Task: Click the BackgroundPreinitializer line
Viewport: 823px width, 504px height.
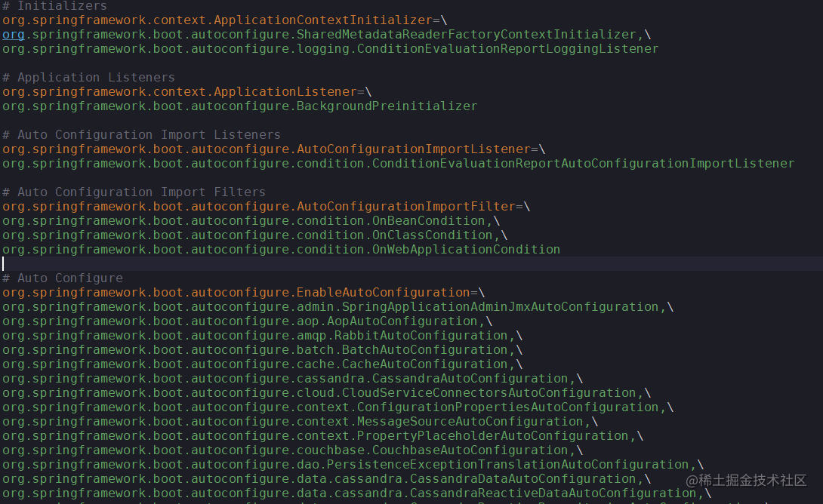Action: tap(240, 106)
